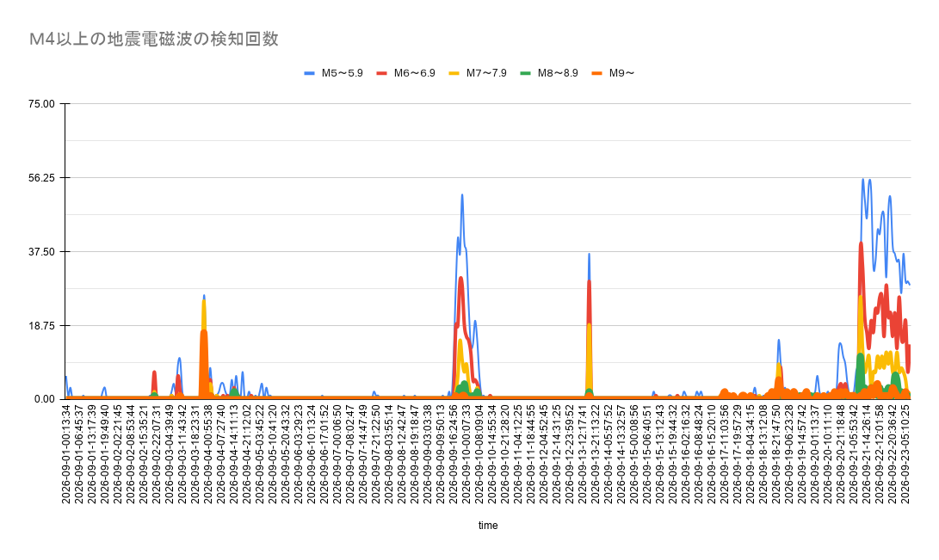Click x-axis label 2026-09-23-05:10:25

click(905, 454)
